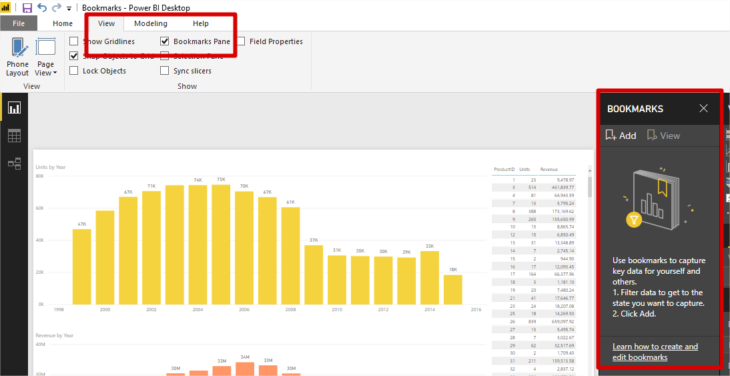The height and width of the screenshot is (376, 730).
Task: Enable the Sync slicers checkbox
Action: [164, 71]
